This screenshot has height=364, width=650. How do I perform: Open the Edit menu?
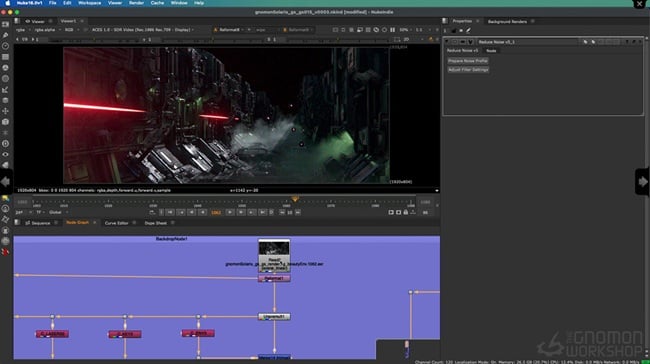pyautogui.click(x=67, y=3)
